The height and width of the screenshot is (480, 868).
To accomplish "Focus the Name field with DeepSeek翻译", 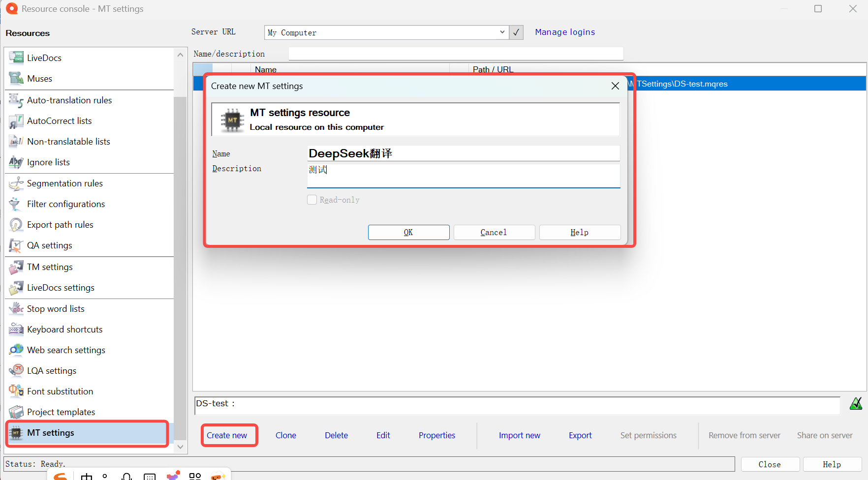I will click(464, 153).
